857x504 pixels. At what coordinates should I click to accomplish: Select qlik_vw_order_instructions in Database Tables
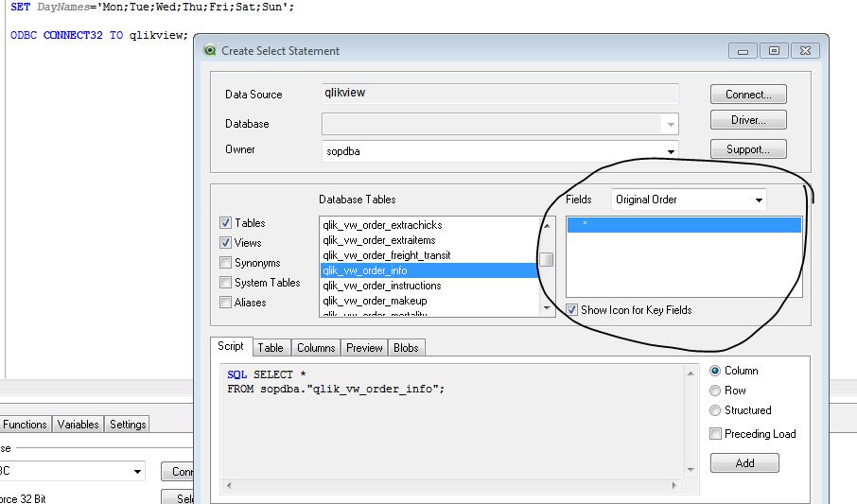coord(428,286)
